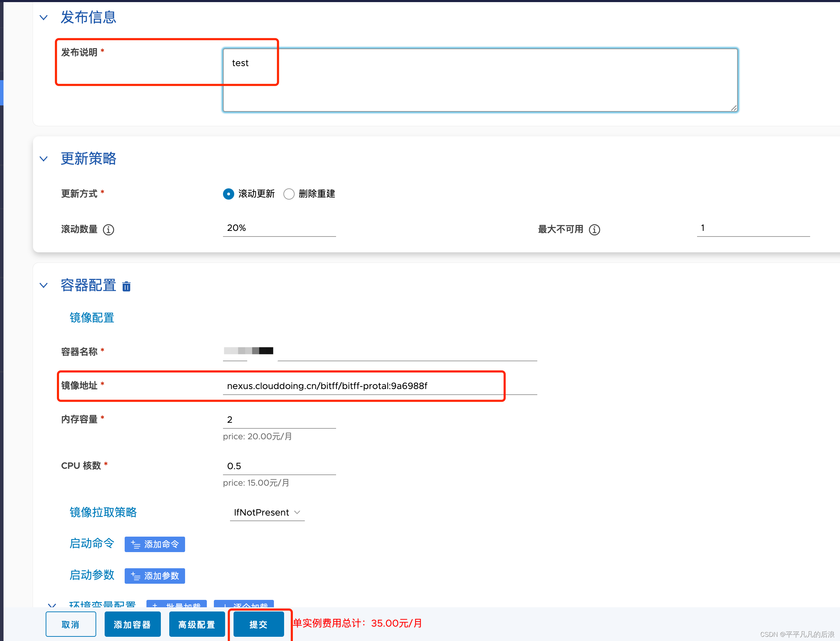Click the 更新方式 label
The width and height of the screenshot is (840, 641).
tap(79, 194)
